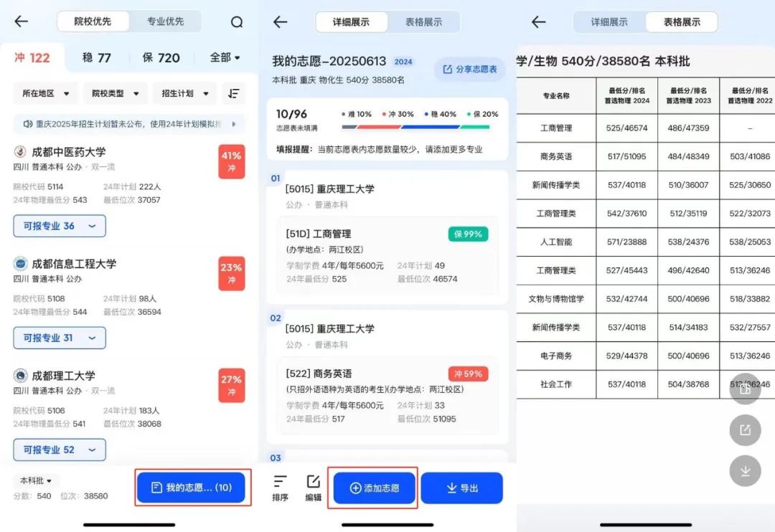Image resolution: width=775 pixels, height=532 pixels.
Task: Switch to 专业优先 mode
Action: [165, 22]
